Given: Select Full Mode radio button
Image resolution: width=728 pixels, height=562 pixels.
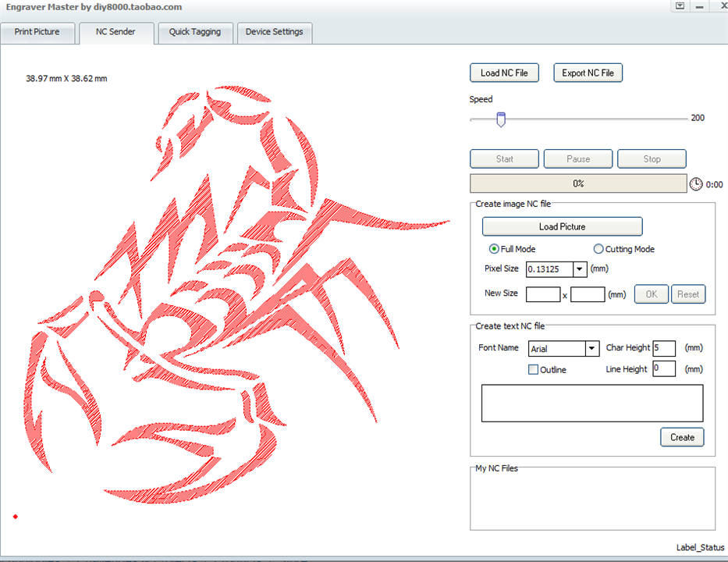Looking at the screenshot, I should pyautogui.click(x=494, y=249).
